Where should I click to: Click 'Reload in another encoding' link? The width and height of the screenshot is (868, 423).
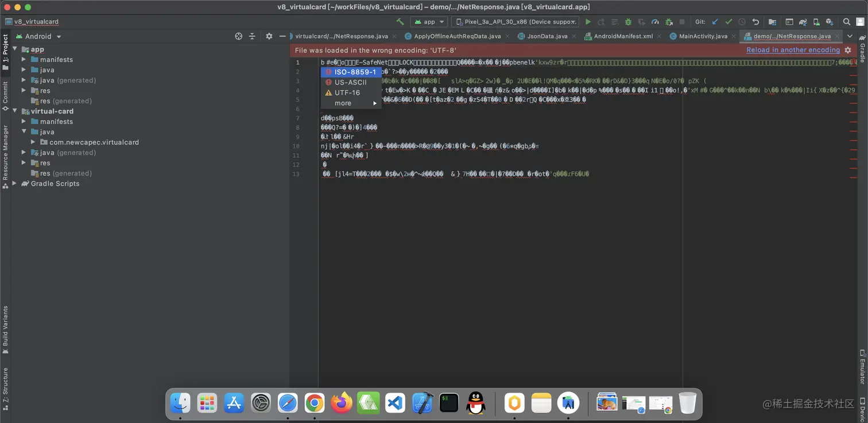(793, 50)
